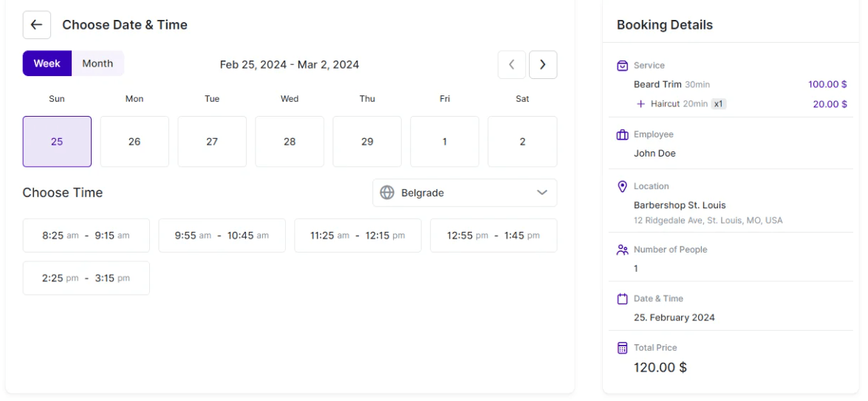Click the Date & Time calendar icon

pyautogui.click(x=622, y=298)
